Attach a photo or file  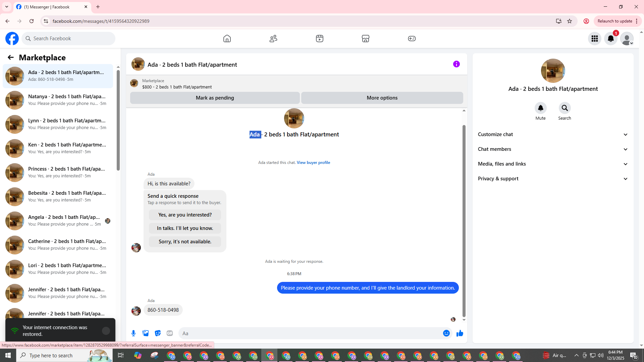coord(146,333)
